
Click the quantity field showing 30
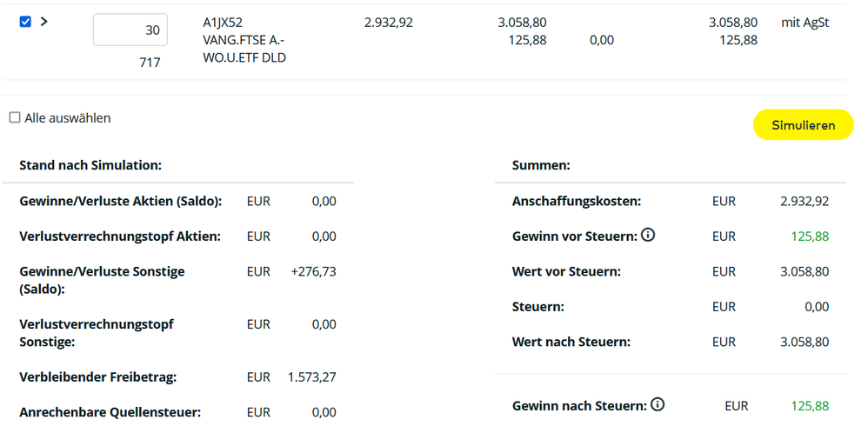coord(130,30)
